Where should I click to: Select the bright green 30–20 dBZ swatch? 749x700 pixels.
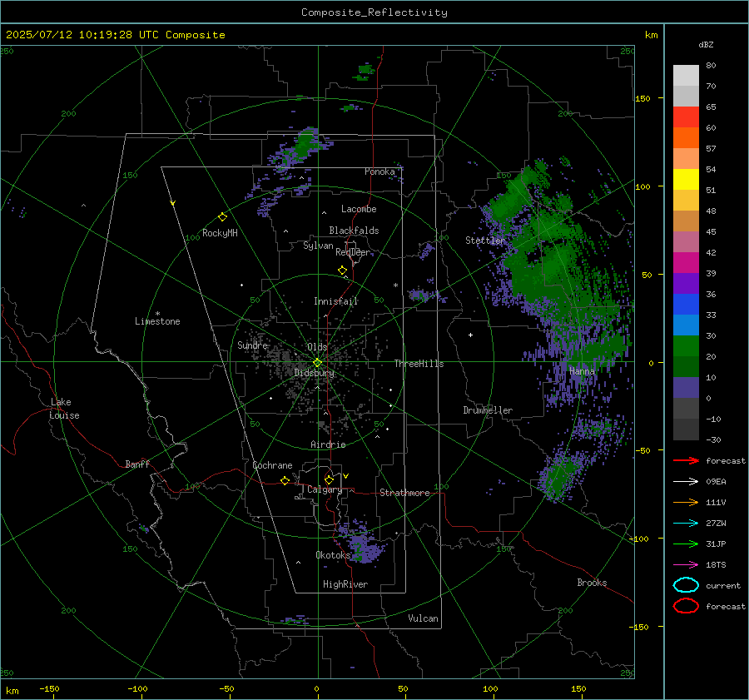(x=686, y=345)
